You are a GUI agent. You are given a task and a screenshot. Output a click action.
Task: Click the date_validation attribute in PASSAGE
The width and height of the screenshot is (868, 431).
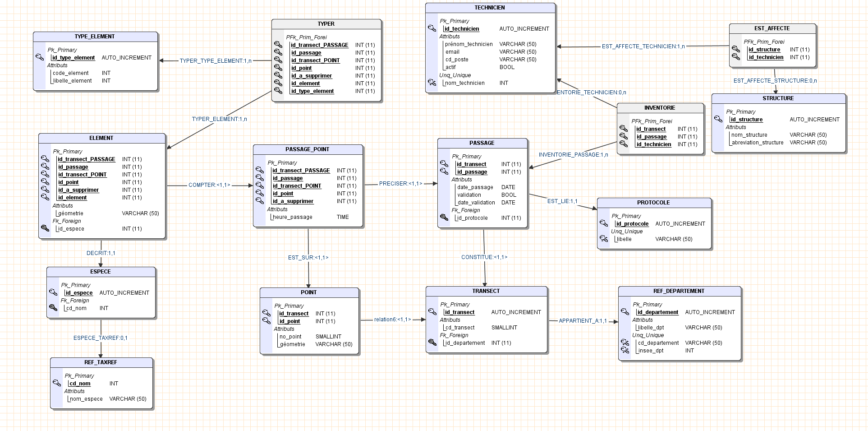476,203
